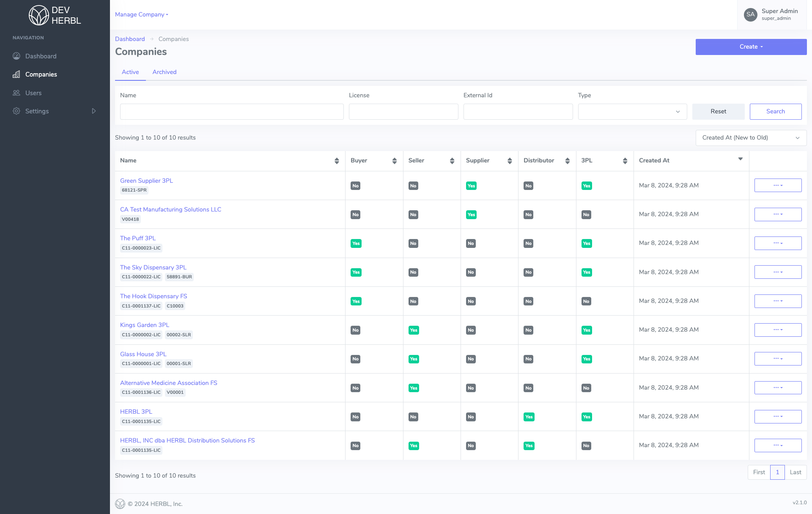Open actions menu for Kings Garden 3PL
The image size is (812, 514).
click(778, 330)
